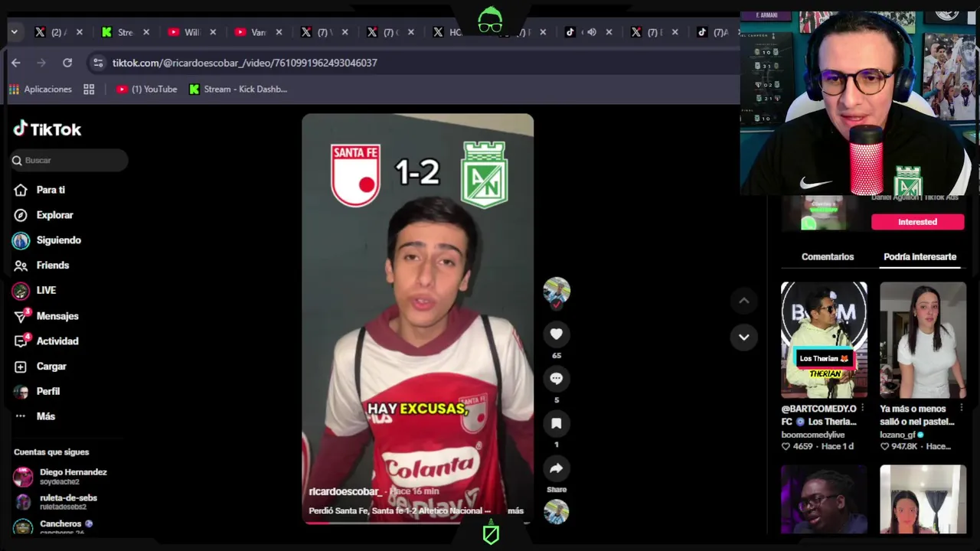Open the tab search dropdown arrow
Screen dimensions: 980x551
(x=14, y=32)
